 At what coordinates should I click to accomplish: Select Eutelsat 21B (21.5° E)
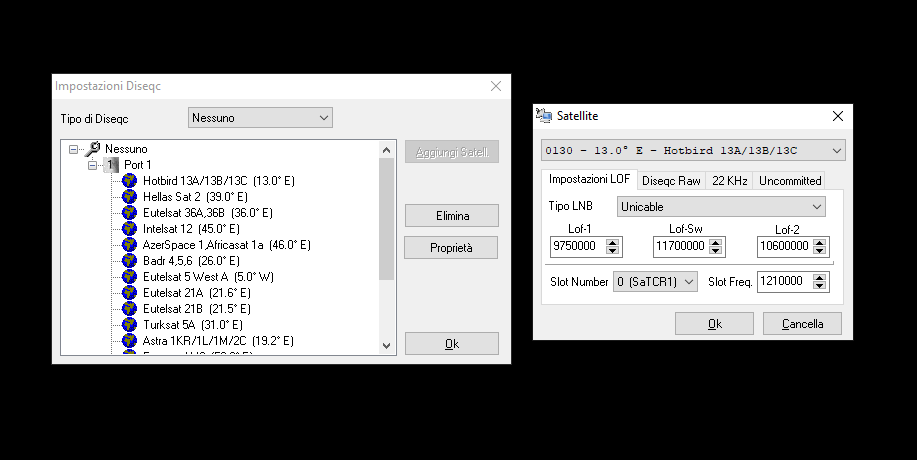point(196,309)
